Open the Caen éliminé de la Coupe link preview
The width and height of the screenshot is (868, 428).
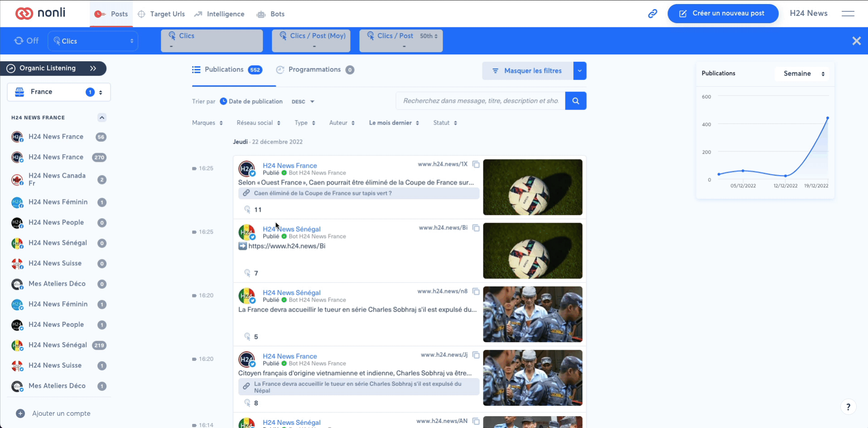pos(359,193)
